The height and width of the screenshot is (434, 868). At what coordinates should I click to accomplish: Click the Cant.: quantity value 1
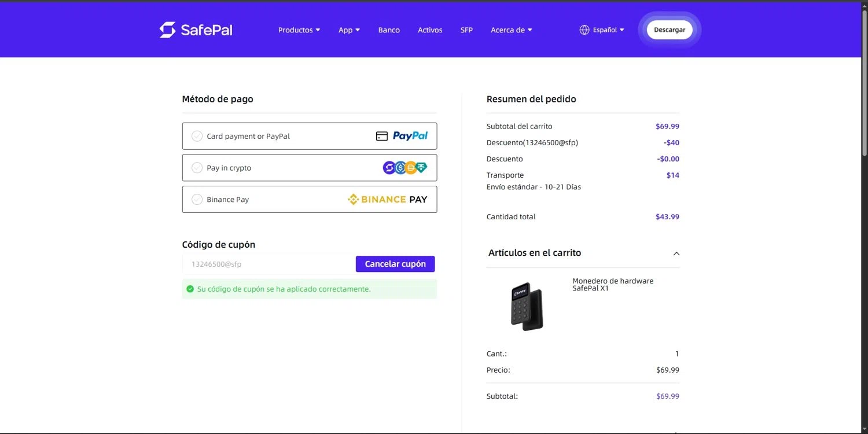[677, 354]
